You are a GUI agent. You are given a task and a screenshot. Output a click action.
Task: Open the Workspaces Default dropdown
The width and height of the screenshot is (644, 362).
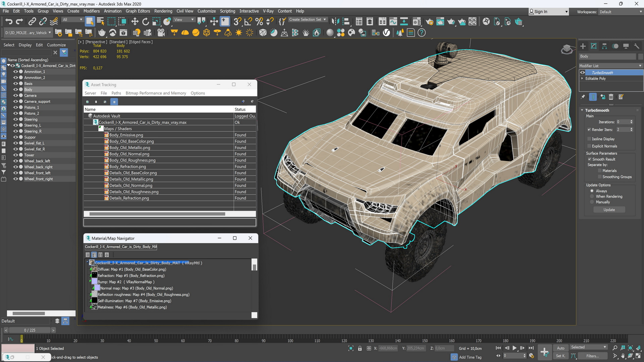click(x=621, y=12)
